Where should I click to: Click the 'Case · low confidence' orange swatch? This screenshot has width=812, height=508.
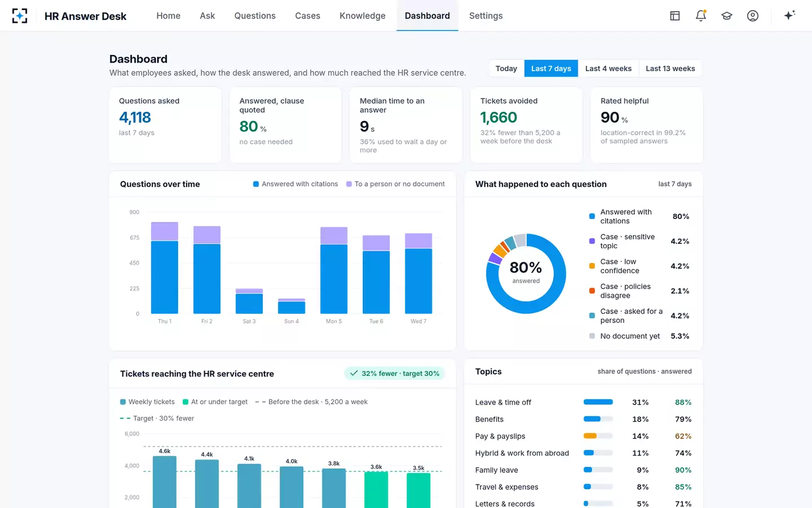pos(592,266)
